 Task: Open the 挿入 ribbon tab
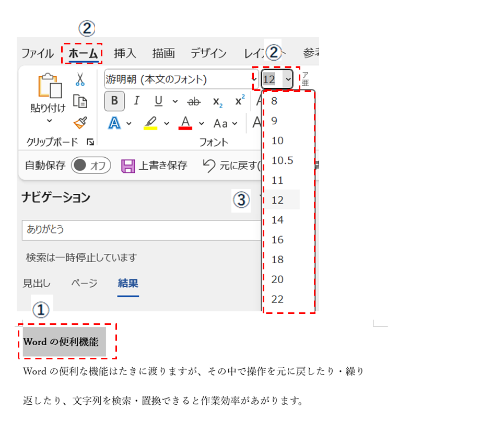click(125, 53)
